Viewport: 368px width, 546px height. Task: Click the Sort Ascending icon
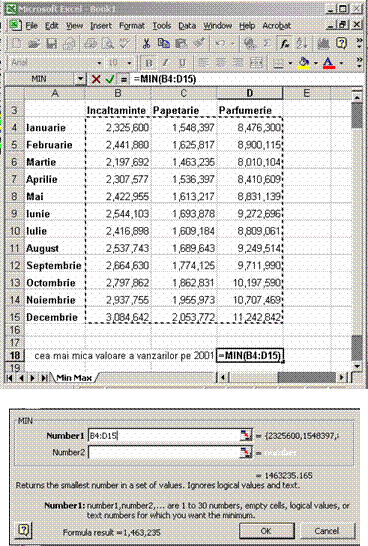click(302, 43)
